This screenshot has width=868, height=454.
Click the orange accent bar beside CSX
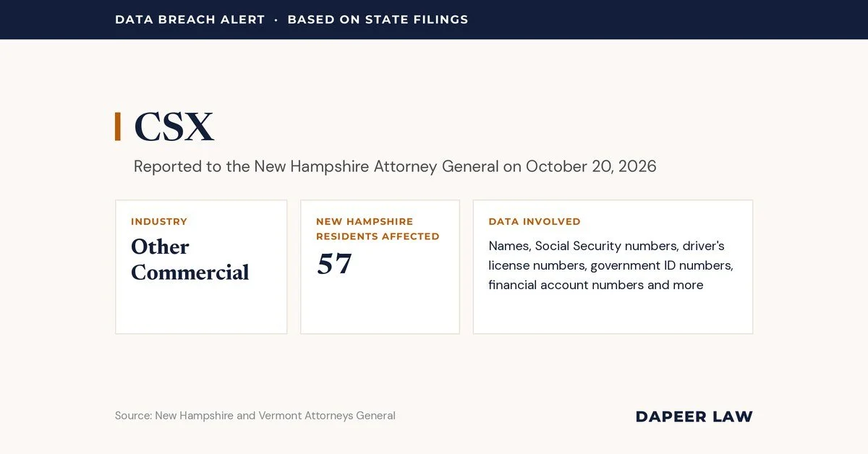tap(118, 127)
